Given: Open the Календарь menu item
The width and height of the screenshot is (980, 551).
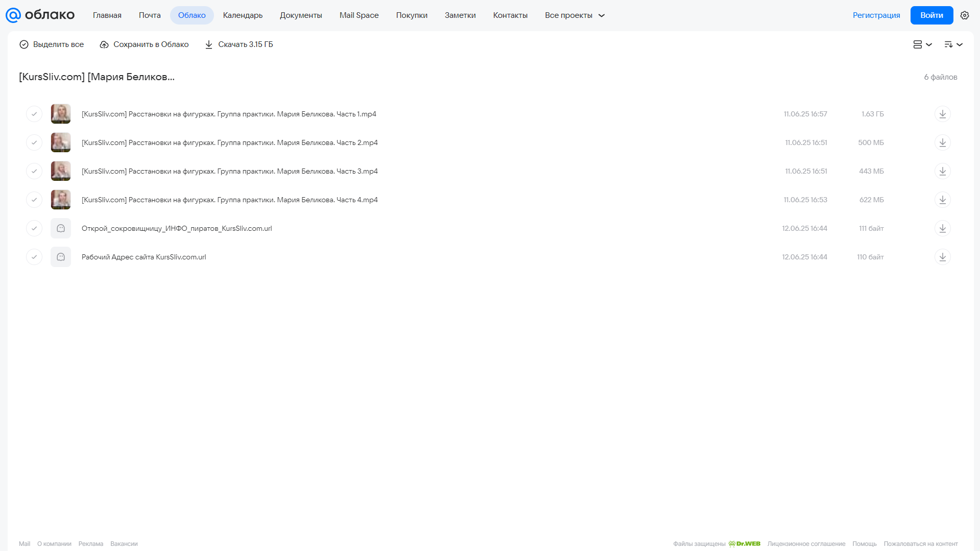Looking at the screenshot, I should click(x=243, y=15).
